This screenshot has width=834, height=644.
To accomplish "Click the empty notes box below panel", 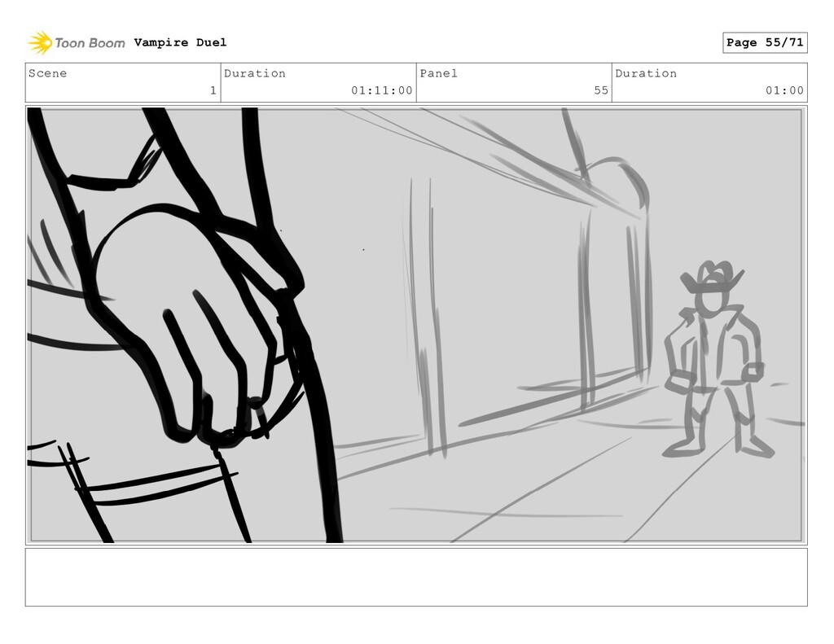I will coord(416,577).
